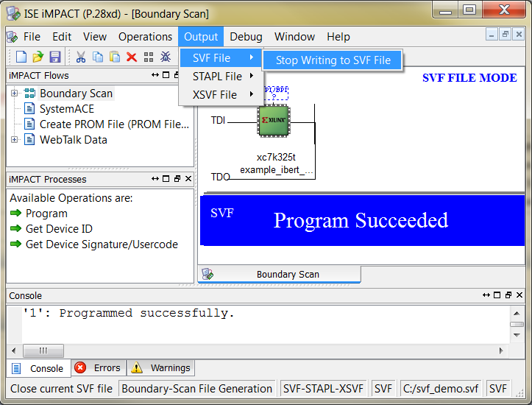Select the Xilinx xc7k325t chip in chain
532x405 pixels.
pos(273,119)
